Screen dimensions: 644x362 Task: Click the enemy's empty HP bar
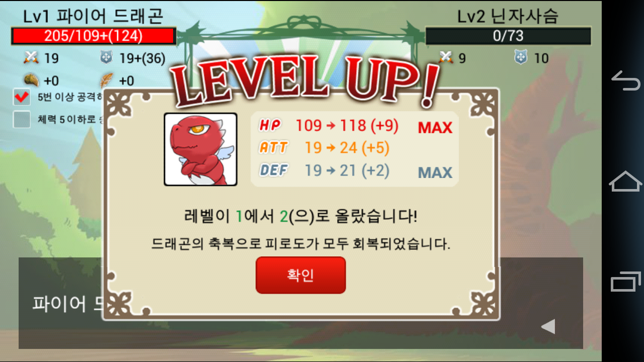(x=508, y=36)
